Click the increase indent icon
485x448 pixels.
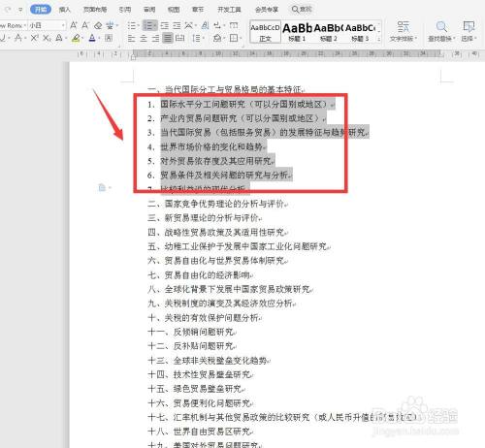(x=177, y=25)
